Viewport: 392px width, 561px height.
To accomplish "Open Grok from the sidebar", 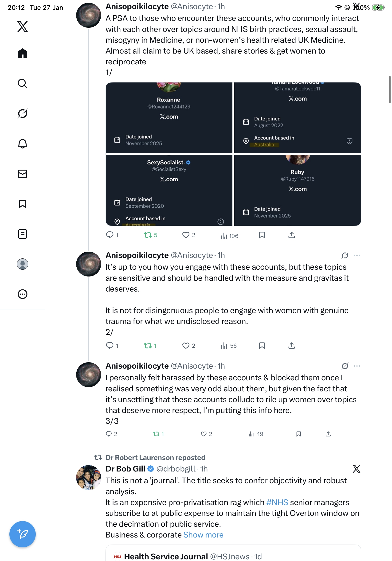I will pyautogui.click(x=23, y=114).
